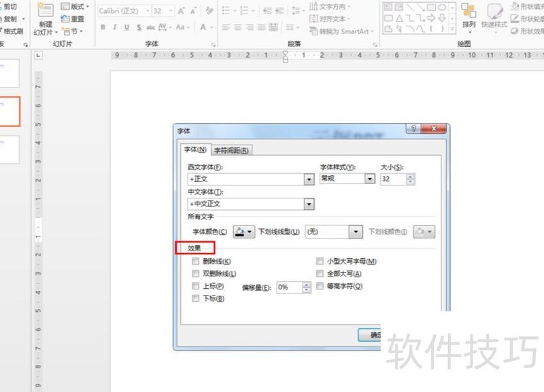Image resolution: width=544 pixels, height=392 pixels.
Task: Click the ruler tab selector box
Action: [39, 55]
